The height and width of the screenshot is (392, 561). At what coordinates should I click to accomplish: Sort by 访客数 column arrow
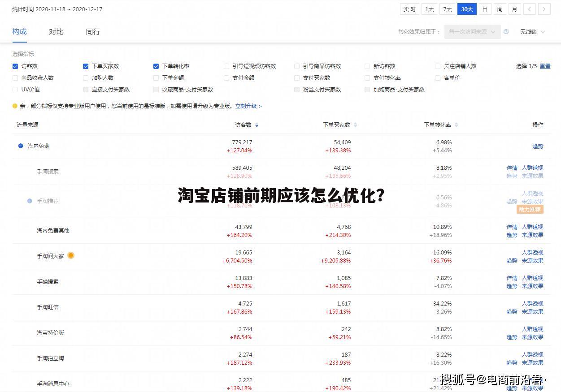coord(257,125)
